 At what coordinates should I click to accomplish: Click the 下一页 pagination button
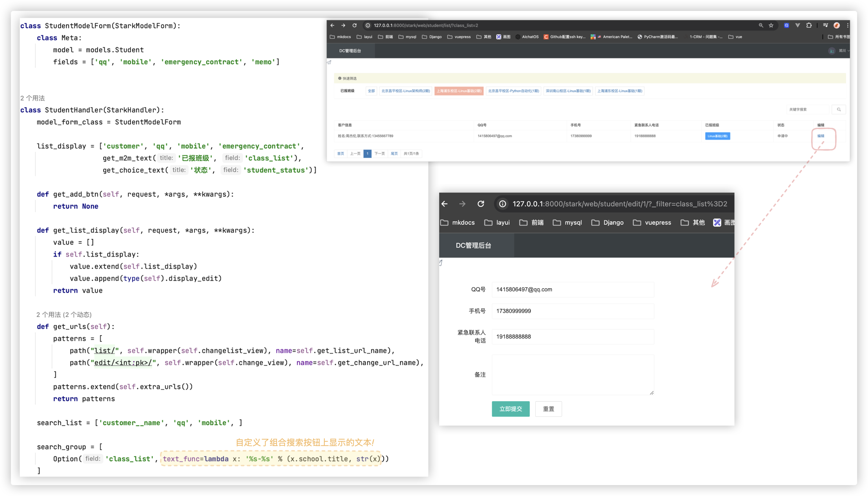379,154
